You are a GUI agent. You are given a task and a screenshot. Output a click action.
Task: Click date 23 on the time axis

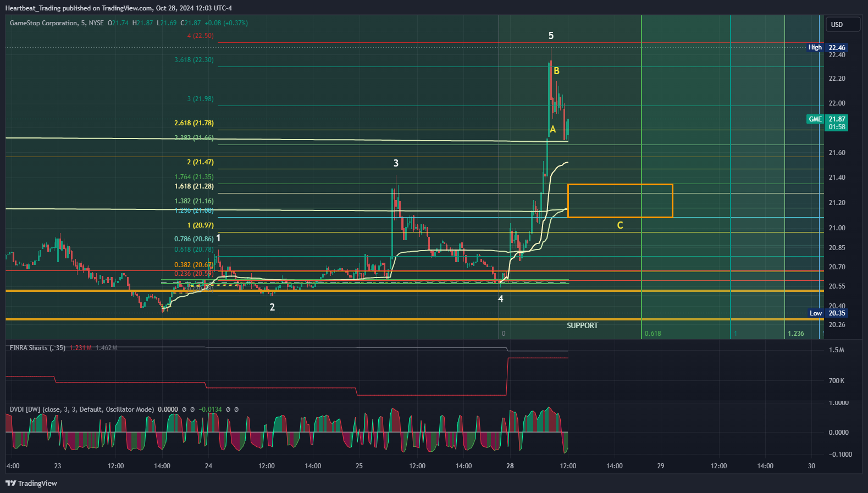click(58, 466)
